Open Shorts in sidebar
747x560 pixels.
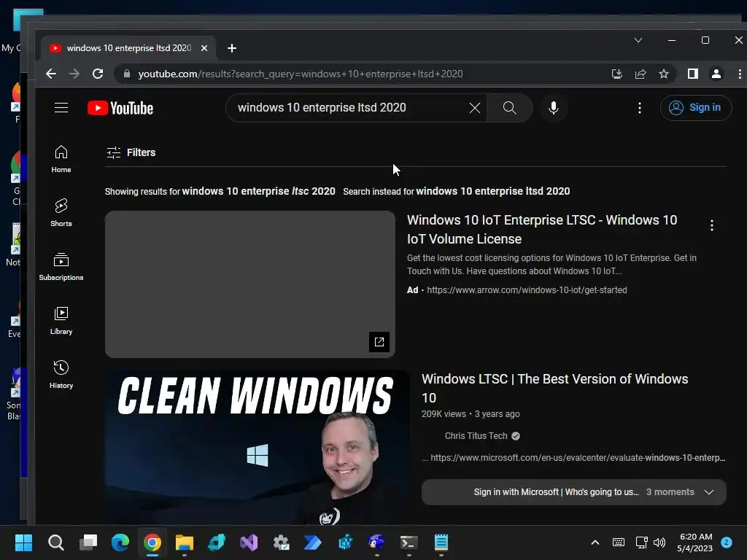click(x=61, y=213)
